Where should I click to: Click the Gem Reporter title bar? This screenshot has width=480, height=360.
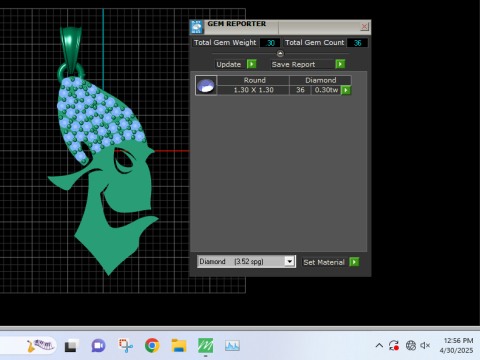coord(280,27)
